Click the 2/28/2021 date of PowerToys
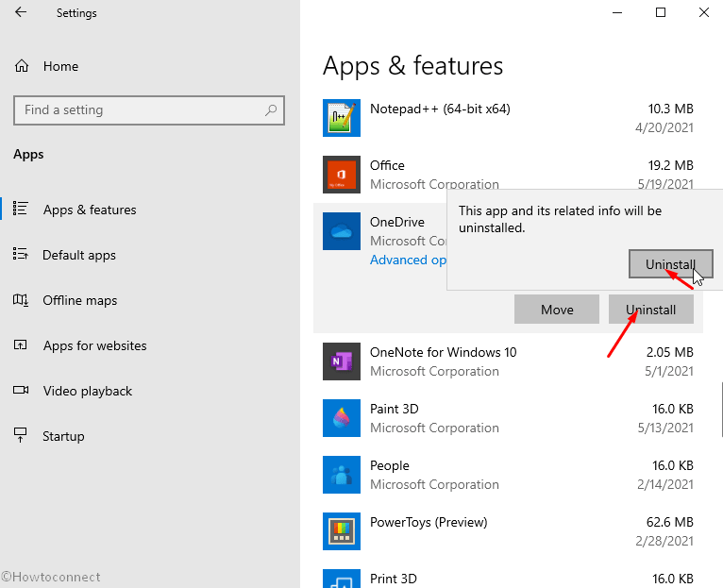This screenshot has width=723, height=588. pos(664,541)
